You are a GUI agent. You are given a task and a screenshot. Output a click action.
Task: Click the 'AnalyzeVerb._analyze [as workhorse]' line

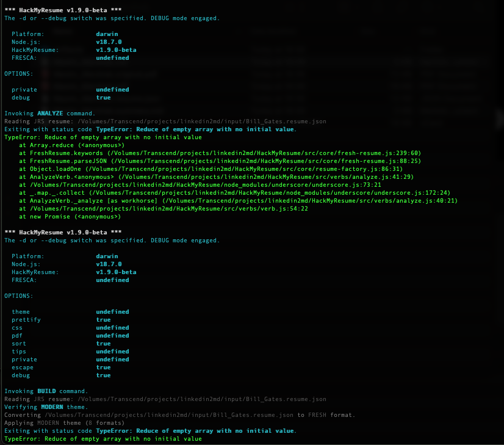click(x=238, y=201)
